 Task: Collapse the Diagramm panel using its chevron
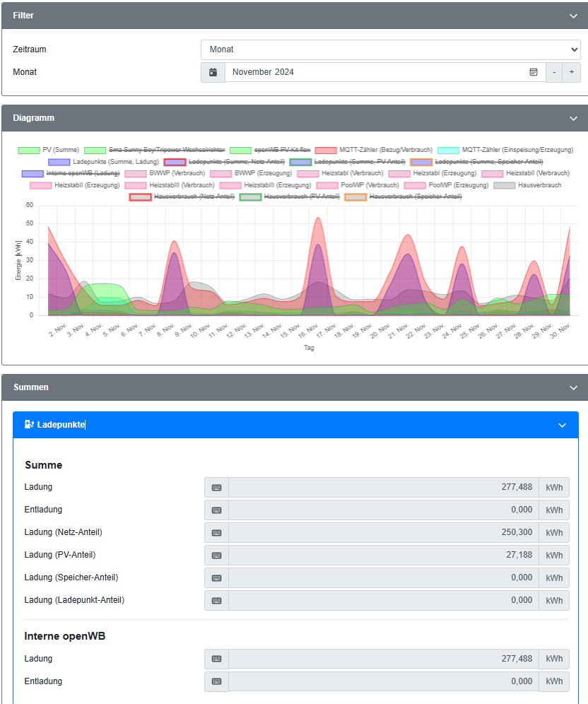(x=573, y=118)
